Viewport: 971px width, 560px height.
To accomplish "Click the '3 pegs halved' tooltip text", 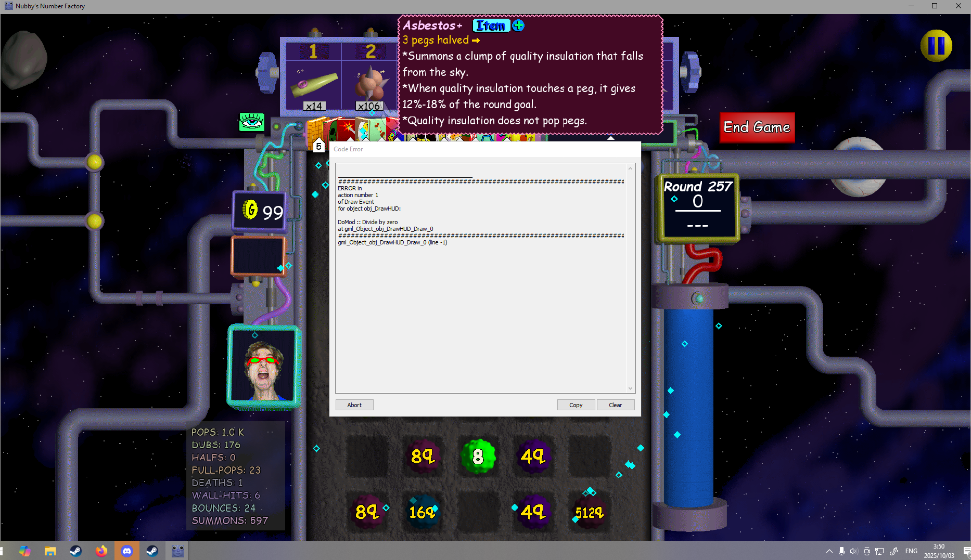I will point(436,40).
